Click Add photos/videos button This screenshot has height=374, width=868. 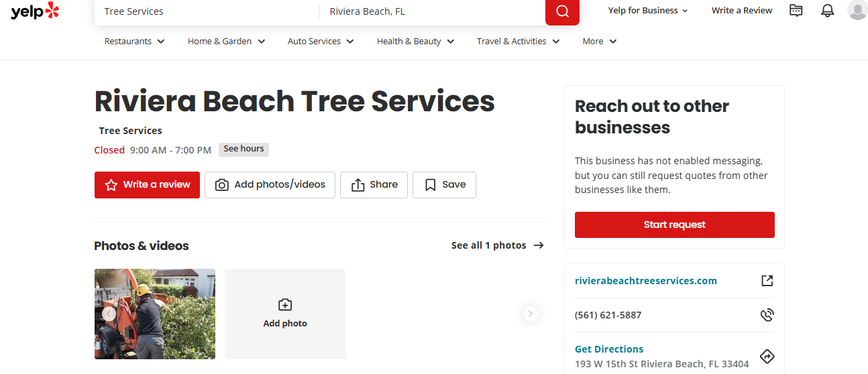coord(270,185)
